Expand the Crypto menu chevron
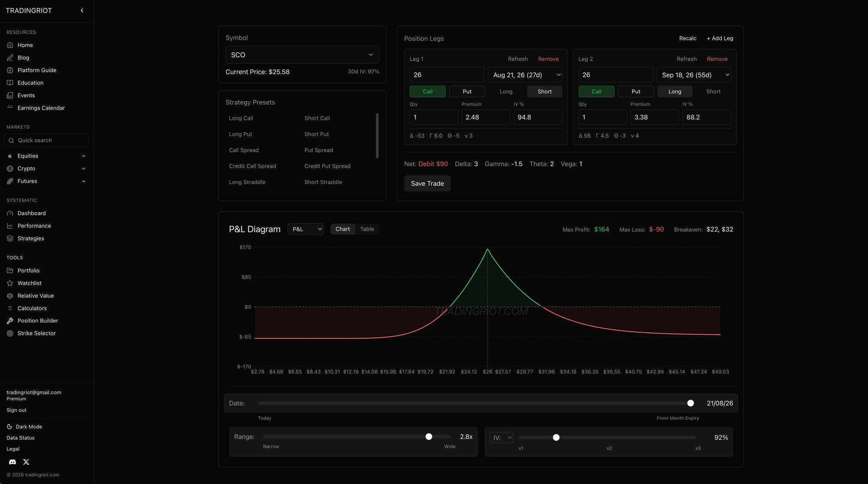Viewport: 868px width, 484px height. pyautogui.click(x=84, y=169)
